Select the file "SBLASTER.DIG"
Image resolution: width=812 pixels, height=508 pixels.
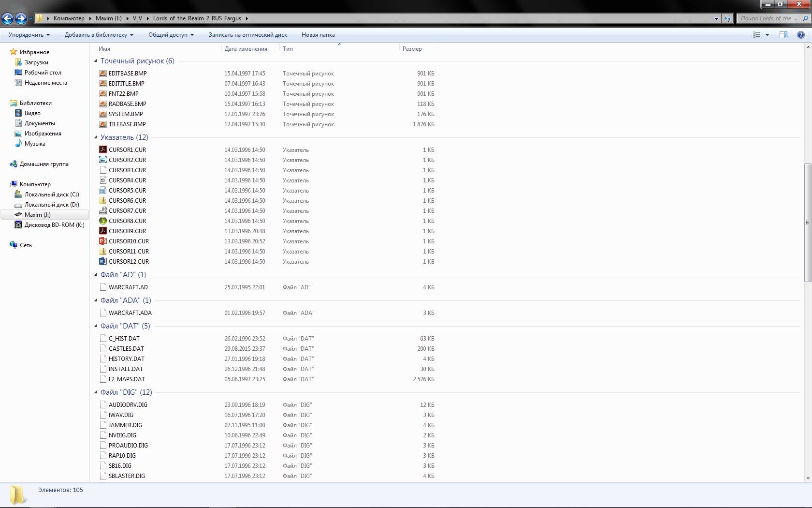[x=127, y=476]
